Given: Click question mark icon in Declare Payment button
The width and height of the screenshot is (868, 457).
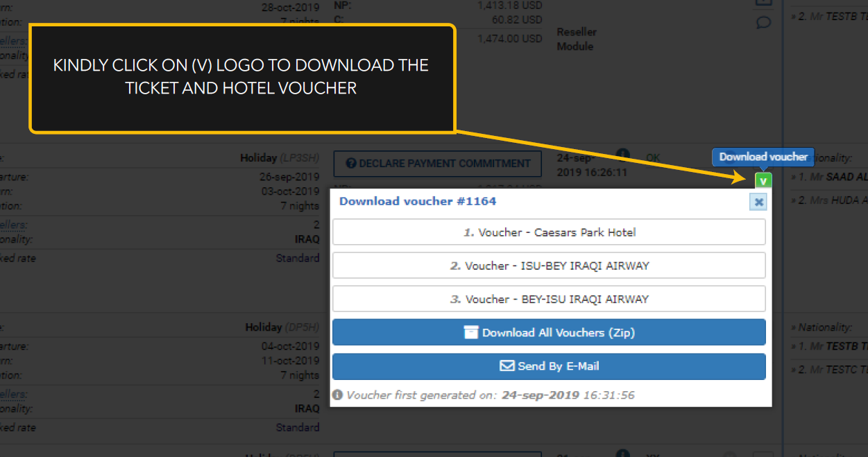Looking at the screenshot, I should pyautogui.click(x=351, y=164).
